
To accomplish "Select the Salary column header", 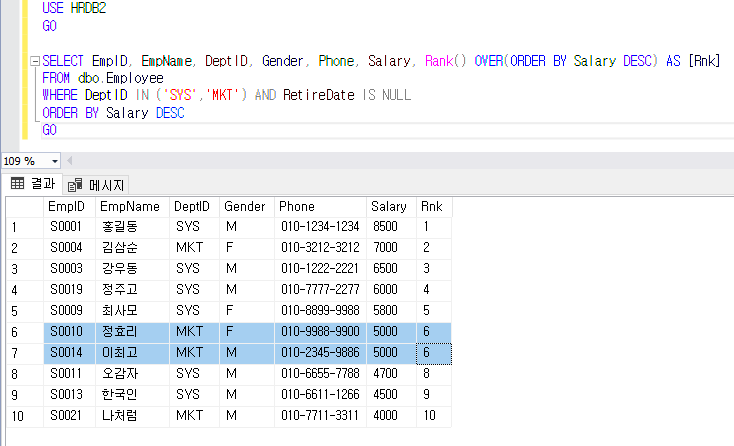I will pos(390,206).
